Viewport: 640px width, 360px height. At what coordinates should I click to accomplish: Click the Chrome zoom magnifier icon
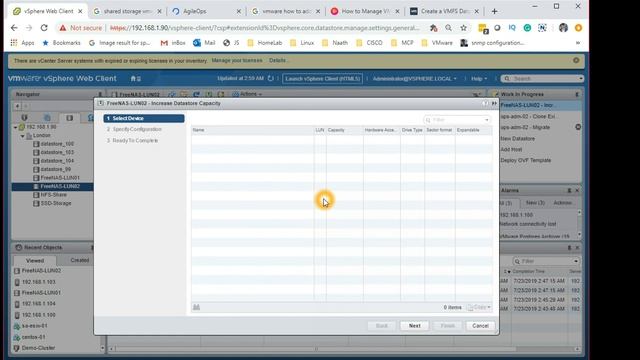(x=448, y=28)
